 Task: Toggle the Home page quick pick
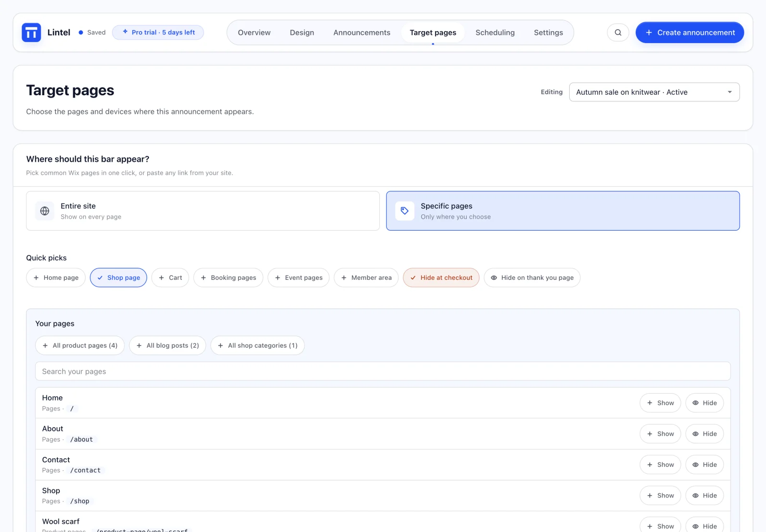tap(56, 277)
